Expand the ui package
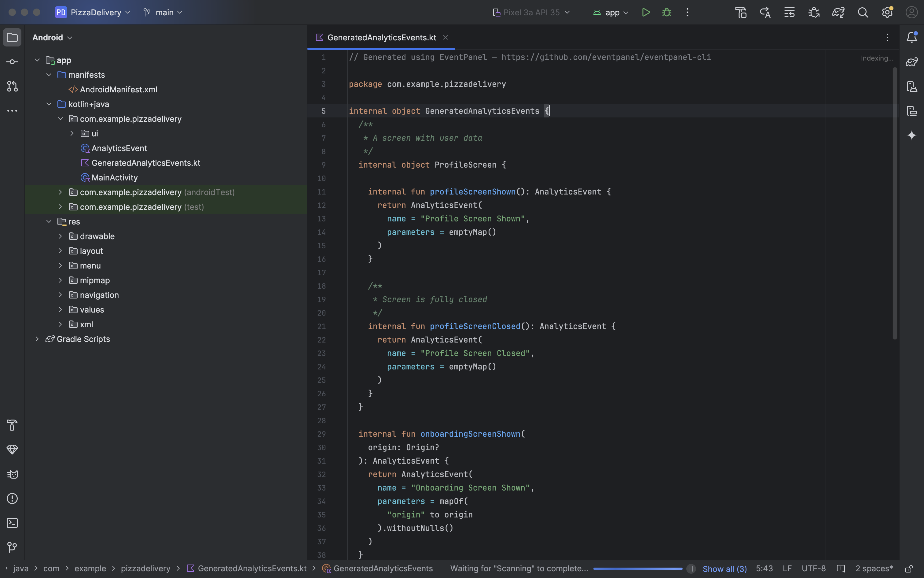Image resolution: width=924 pixels, height=578 pixels. click(x=72, y=133)
